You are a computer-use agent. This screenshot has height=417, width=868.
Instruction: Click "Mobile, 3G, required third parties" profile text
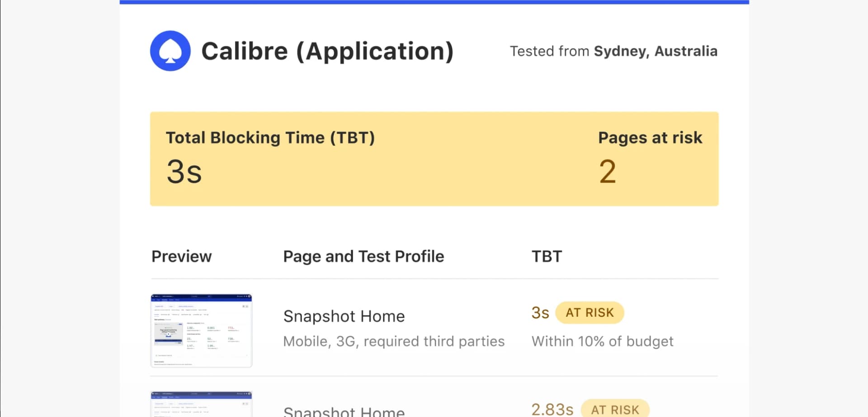click(393, 341)
